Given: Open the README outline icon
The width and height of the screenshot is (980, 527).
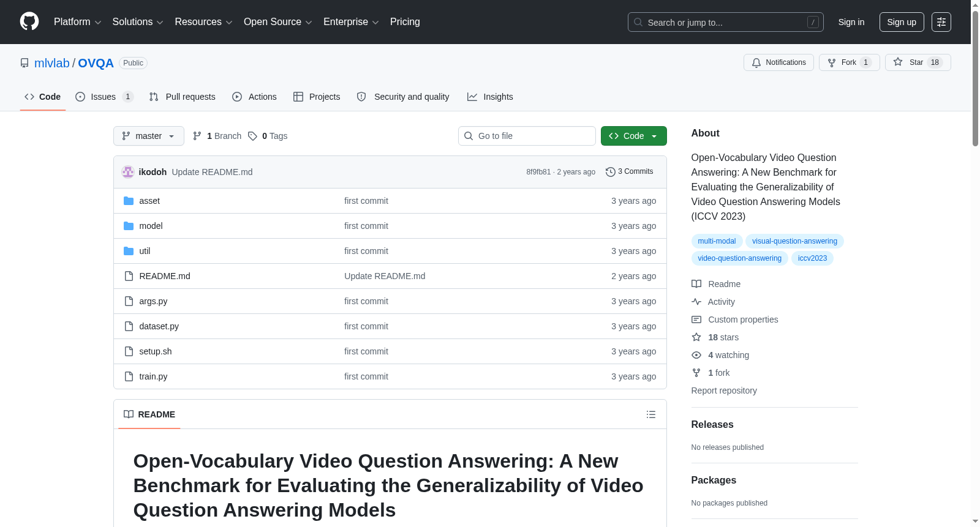Looking at the screenshot, I should coord(651,414).
